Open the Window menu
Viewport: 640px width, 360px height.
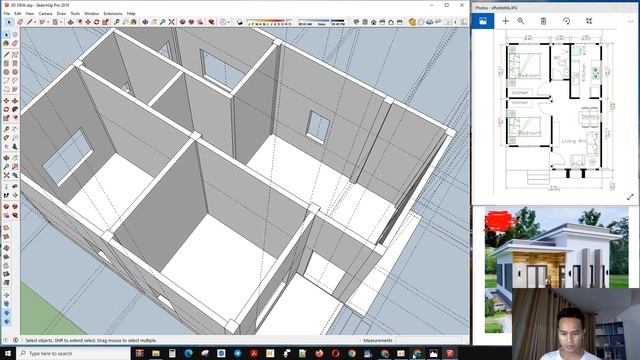tap(91, 13)
